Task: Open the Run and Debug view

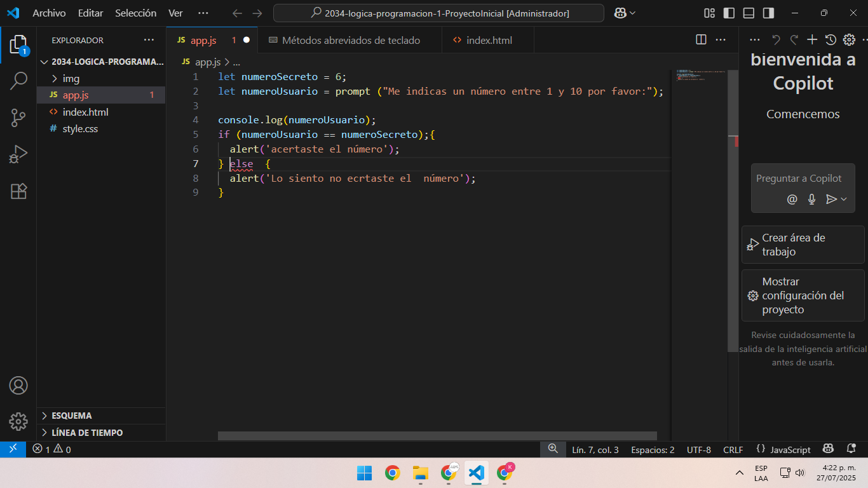Action: click(x=18, y=154)
